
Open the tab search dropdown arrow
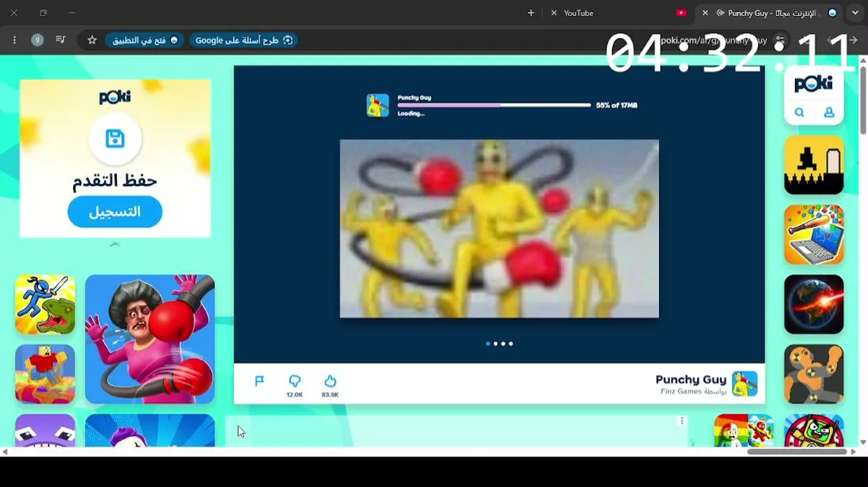click(855, 13)
